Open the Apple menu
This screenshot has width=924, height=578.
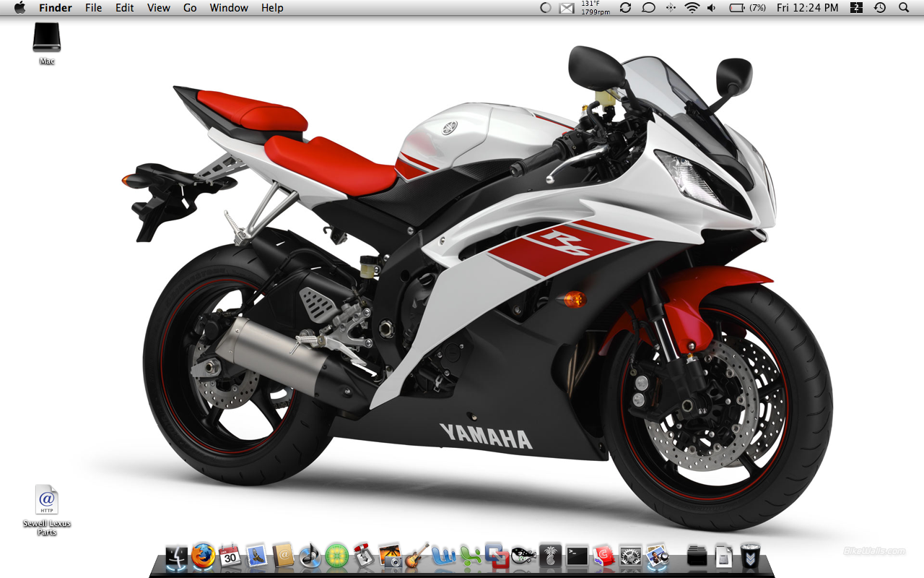tap(19, 8)
